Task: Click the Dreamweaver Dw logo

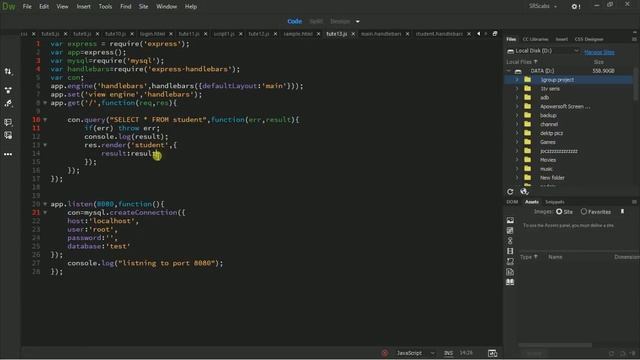Action: click(8, 7)
